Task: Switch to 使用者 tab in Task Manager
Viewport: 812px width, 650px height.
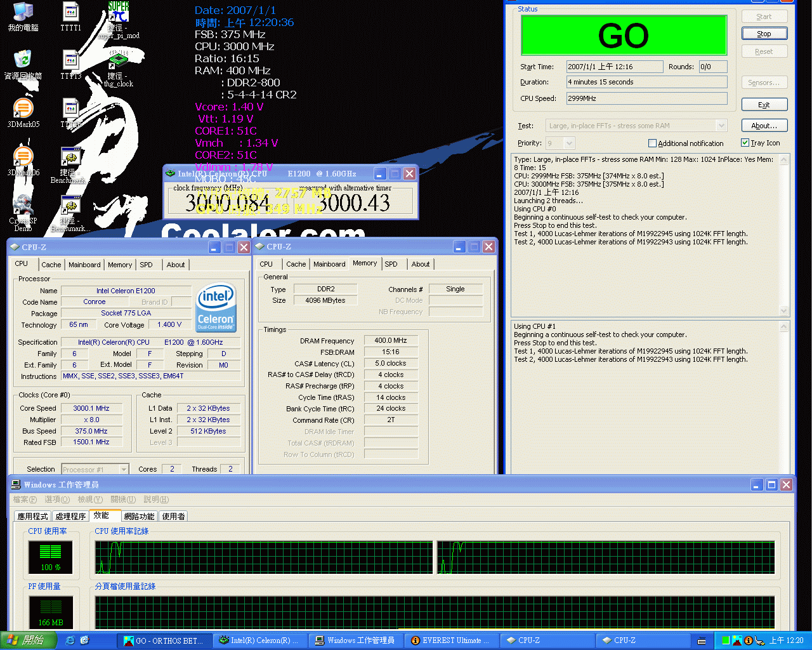Action: pyautogui.click(x=173, y=516)
